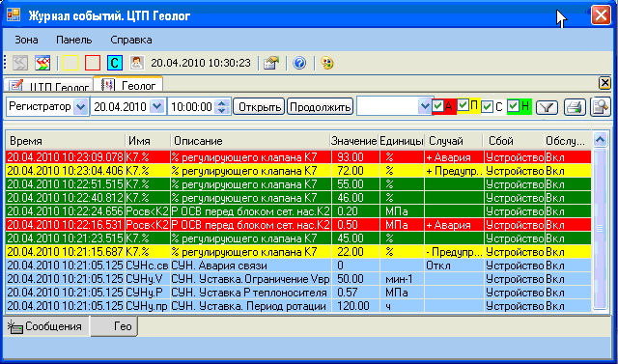The image size is (618, 364).
Task: Click the Открыть button
Action: pyautogui.click(x=259, y=107)
